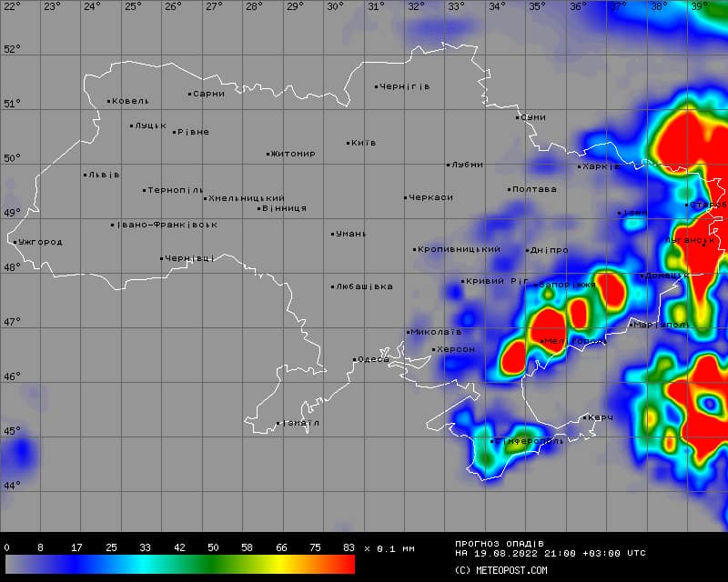Pick the Житомир city label
Viewport: 728px width, 582px height.
click(294, 154)
